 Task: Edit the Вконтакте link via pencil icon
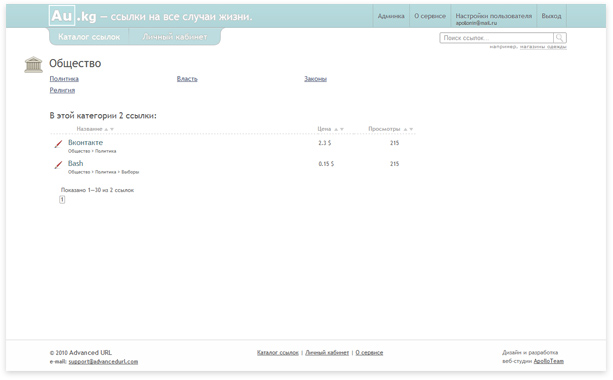click(58, 144)
